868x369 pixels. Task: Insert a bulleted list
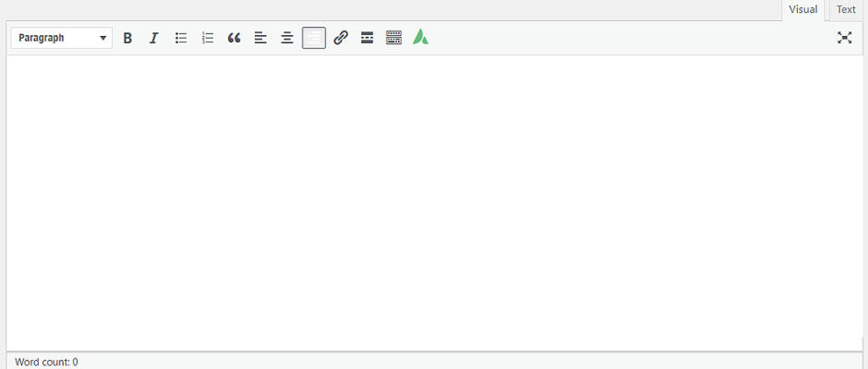coord(181,38)
